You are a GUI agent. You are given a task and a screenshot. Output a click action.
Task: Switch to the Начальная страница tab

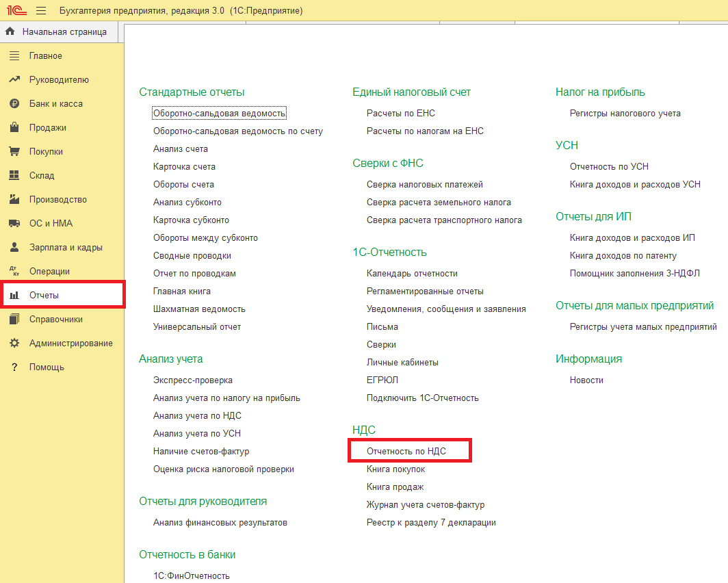pyautogui.click(x=64, y=31)
